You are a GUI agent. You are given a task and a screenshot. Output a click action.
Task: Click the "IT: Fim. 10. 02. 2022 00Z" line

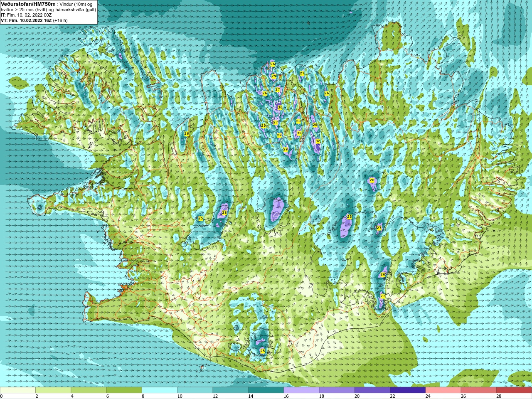[26, 15]
